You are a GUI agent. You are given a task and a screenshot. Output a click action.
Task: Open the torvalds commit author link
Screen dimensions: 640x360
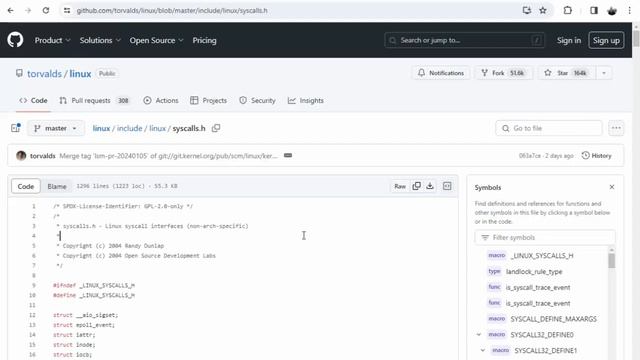(42, 156)
